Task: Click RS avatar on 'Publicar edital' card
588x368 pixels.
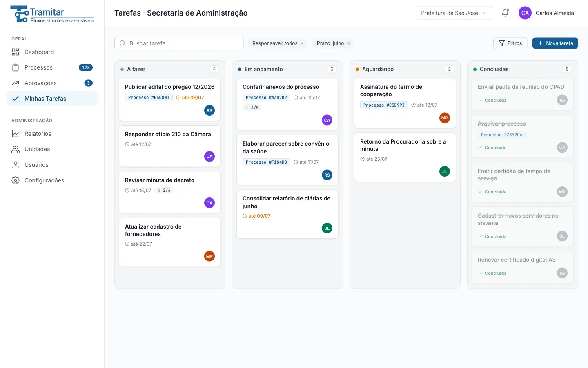Action: (x=209, y=110)
